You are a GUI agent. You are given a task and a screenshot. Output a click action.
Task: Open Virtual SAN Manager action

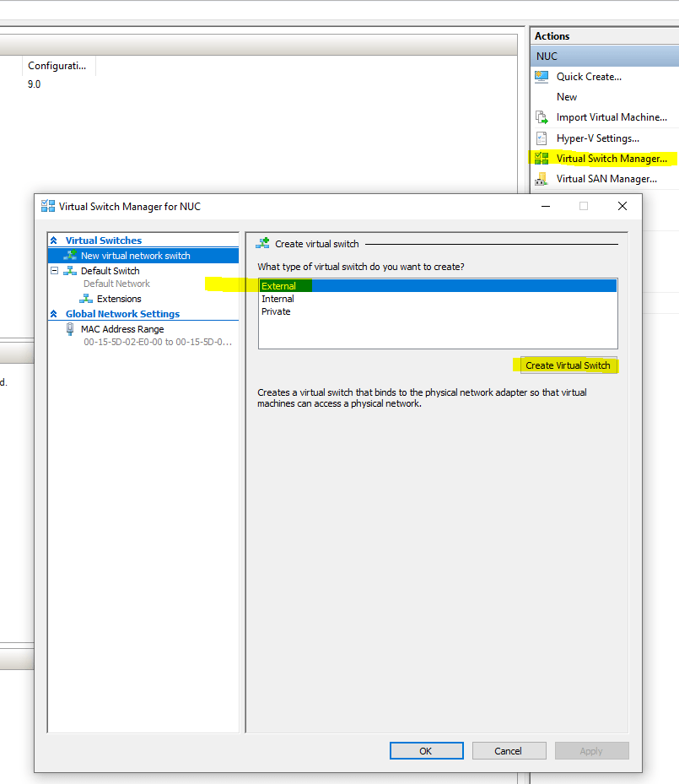pos(606,179)
